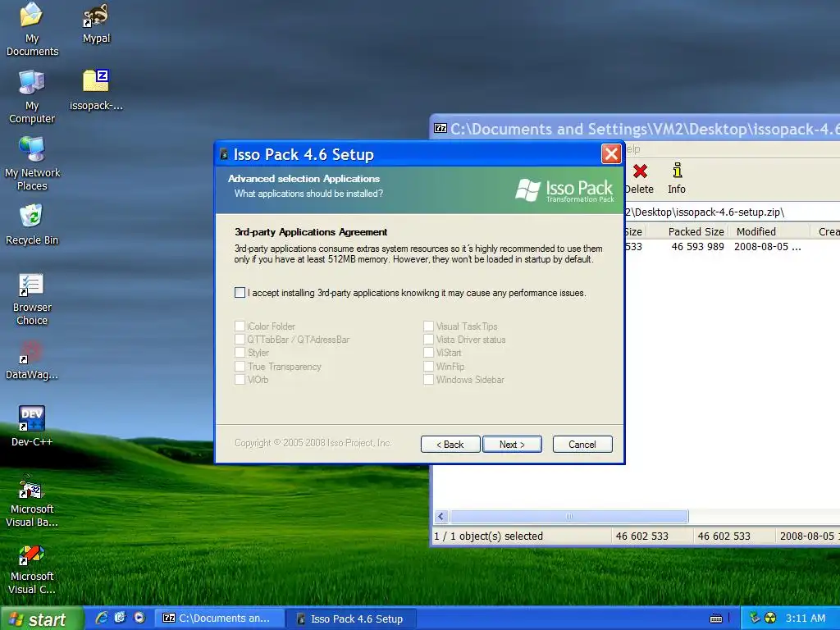Toggle Visual TaskTips checkbox
The width and height of the screenshot is (840, 630).
click(x=428, y=326)
